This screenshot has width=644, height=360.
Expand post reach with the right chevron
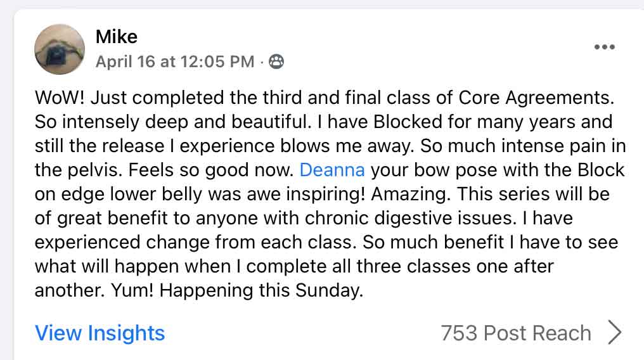(x=614, y=333)
